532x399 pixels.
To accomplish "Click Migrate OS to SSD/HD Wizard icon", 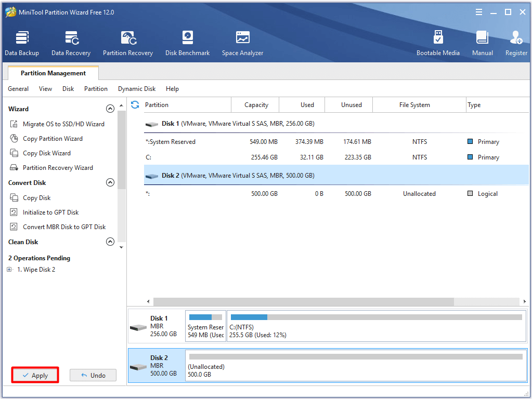I will pos(14,124).
